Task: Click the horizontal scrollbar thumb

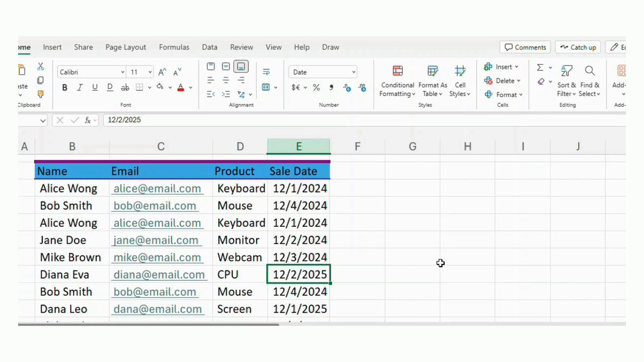Action: tap(149, 324)
